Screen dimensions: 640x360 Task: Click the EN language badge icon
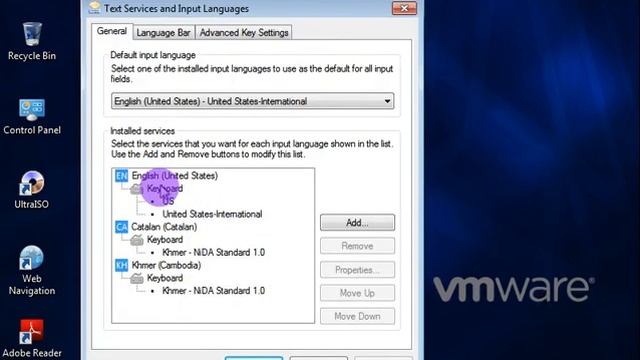click(122, 176)
